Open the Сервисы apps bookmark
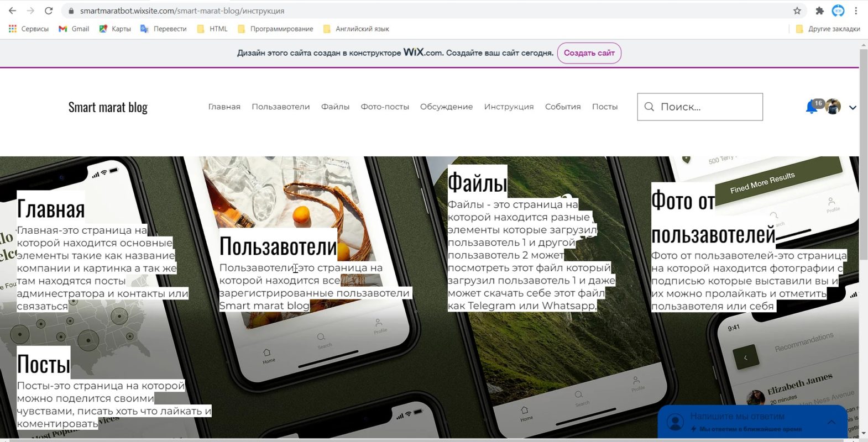868x442 pixels. click(x=29, y=29)
